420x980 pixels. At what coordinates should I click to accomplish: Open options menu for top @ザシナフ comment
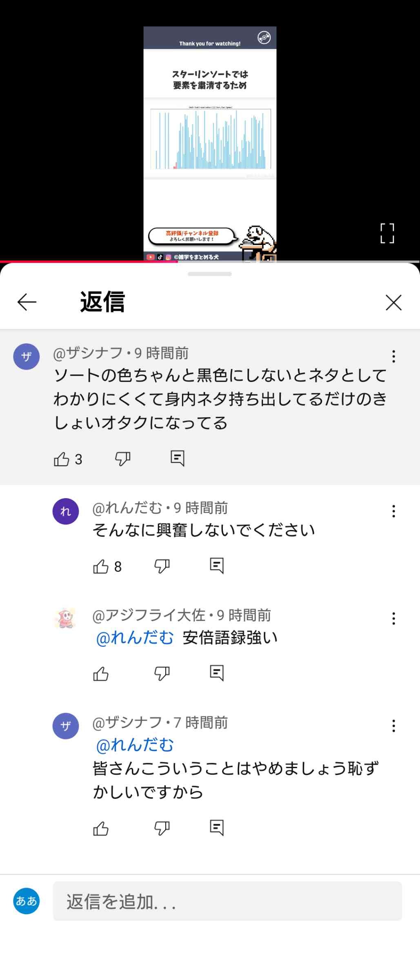(x=393, y=356)
